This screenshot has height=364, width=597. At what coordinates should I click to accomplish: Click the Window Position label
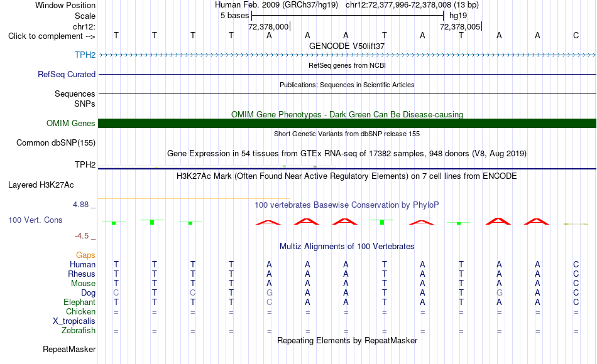click(x=65, y=5)
